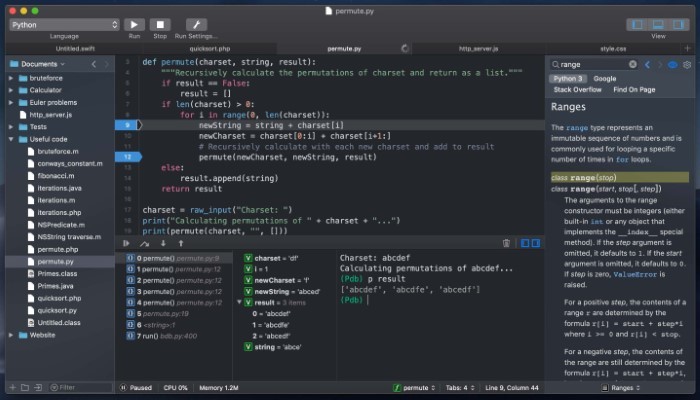The image size is (700, 400).
Task: Toggle left sidebar view button
Action: (637, 25)
